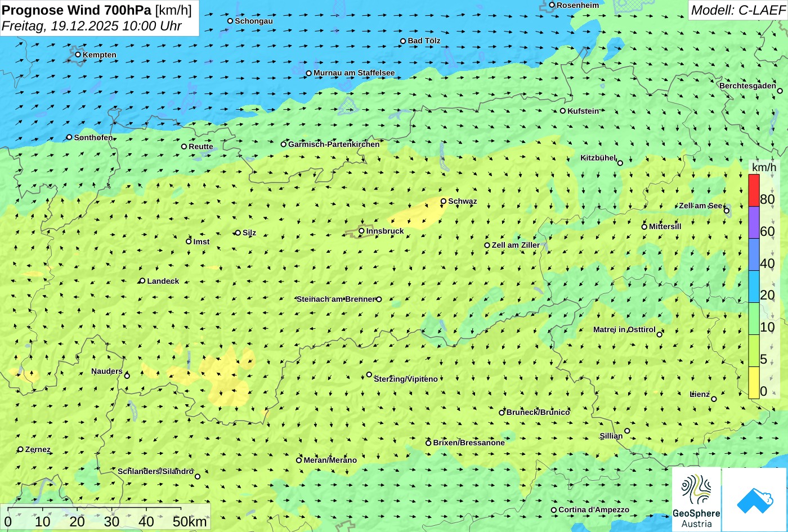Click the Kitzbühel marker circle
Viewport: 788px width, 532px height.
pyautogui.click(x=620, y=163)
